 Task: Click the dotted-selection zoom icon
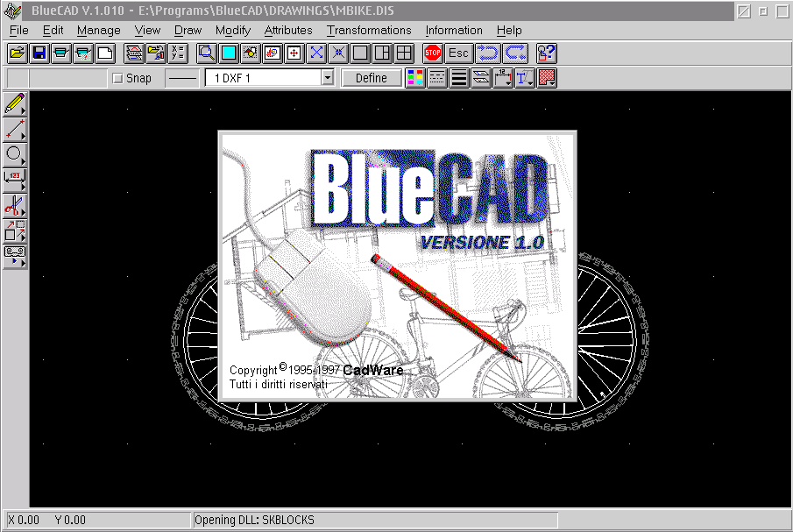251,53
